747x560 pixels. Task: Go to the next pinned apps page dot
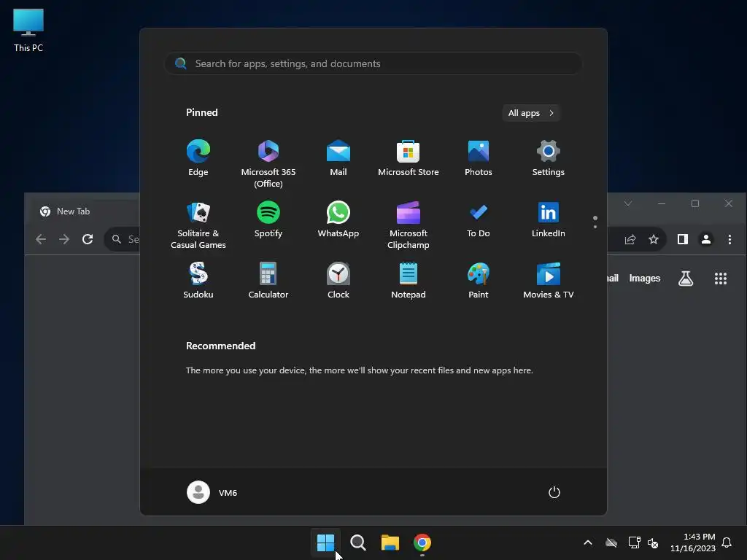point(595,227)
